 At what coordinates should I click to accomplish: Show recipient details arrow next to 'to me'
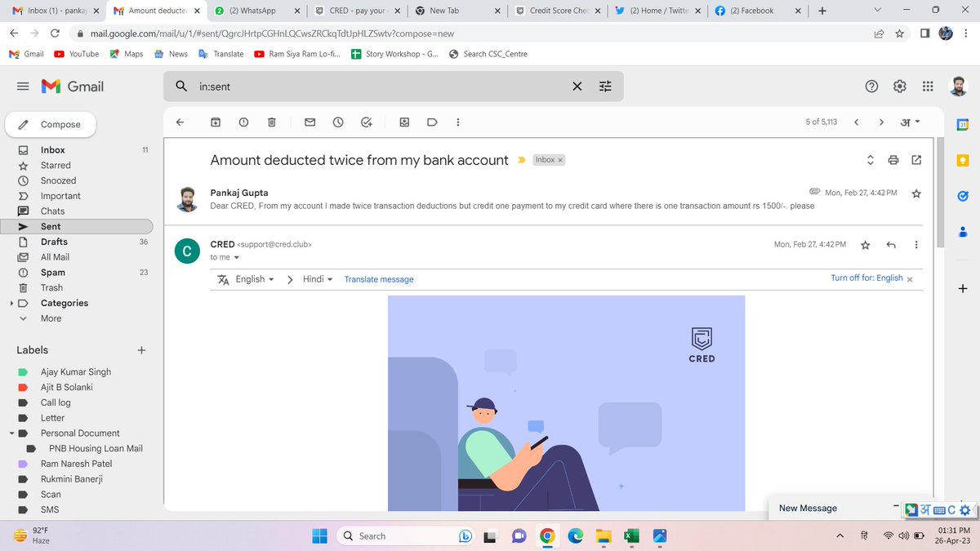coord(237,258)
